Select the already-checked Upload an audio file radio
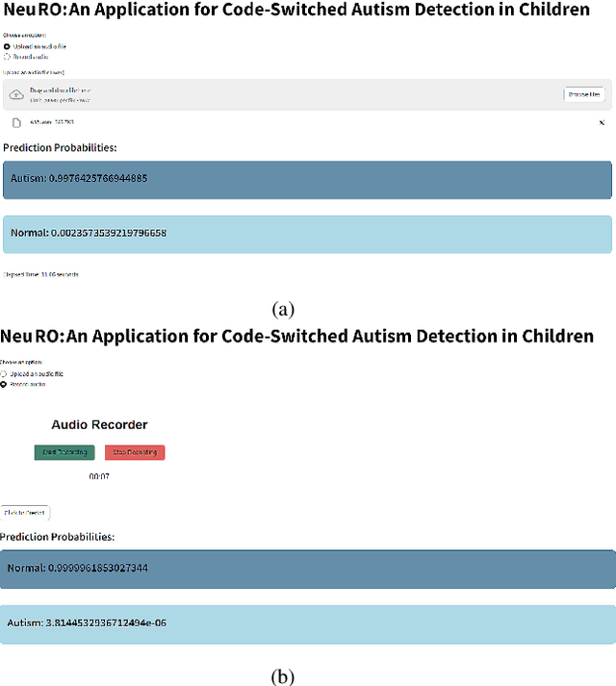 (x=5, y=46)
